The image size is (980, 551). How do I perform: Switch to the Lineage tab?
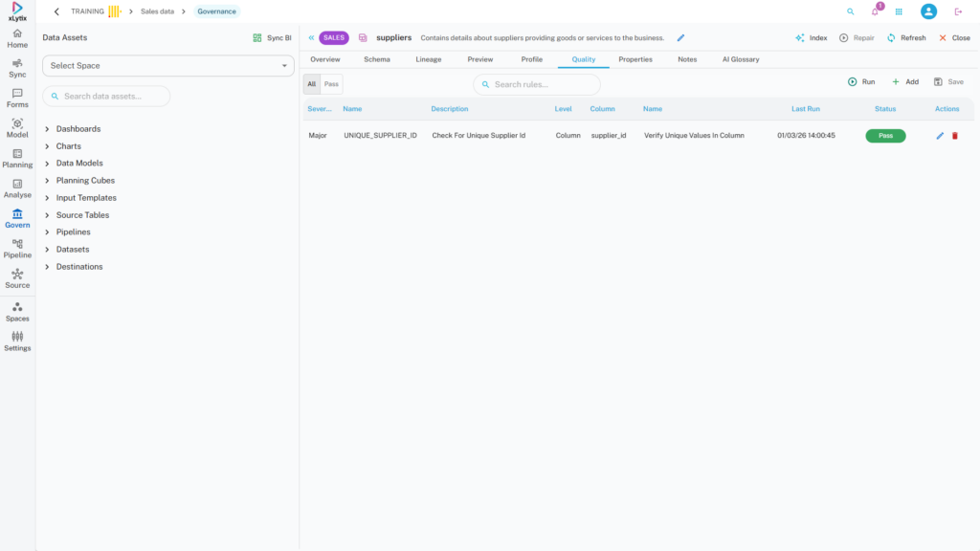coord(429,59)
